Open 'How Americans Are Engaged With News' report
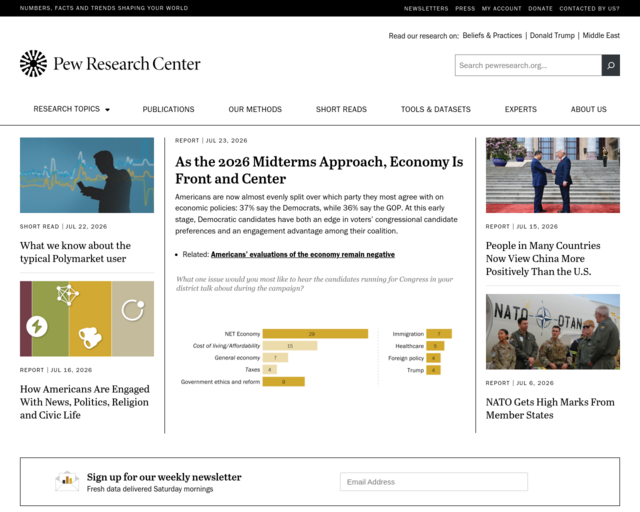This screenshot has height=512, width=640. click(x=85, y=402)
